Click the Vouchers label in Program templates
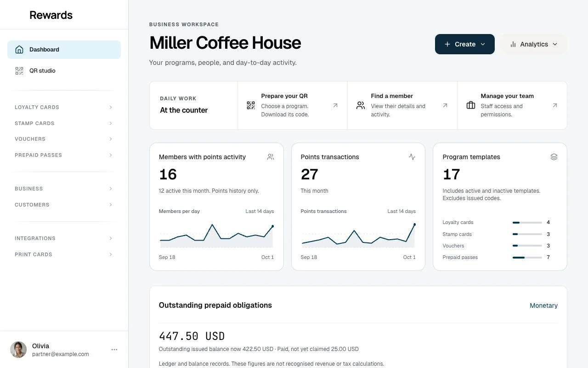 (x=453, y=246)
